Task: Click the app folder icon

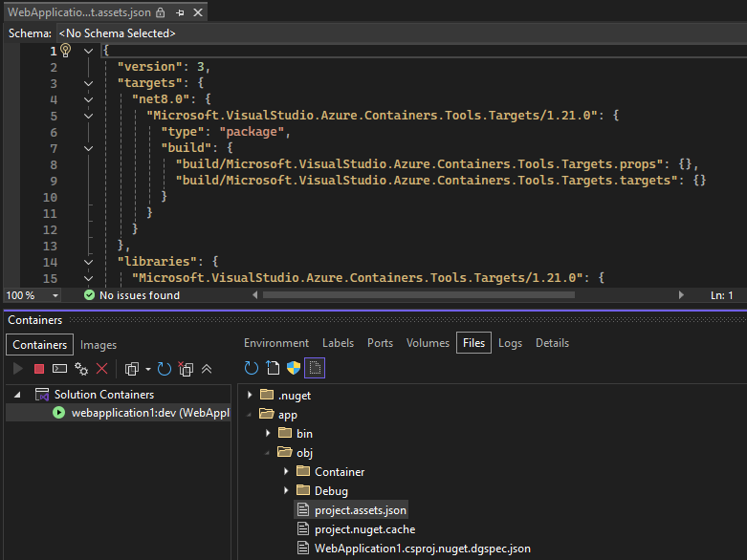Action: pos(267,414)
